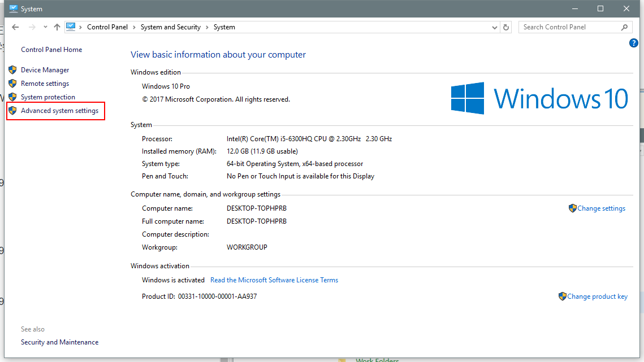Select system type '64-bit Operating System' text
The width and height of the screenshot is (644, 362).
(x=262, y=164)
